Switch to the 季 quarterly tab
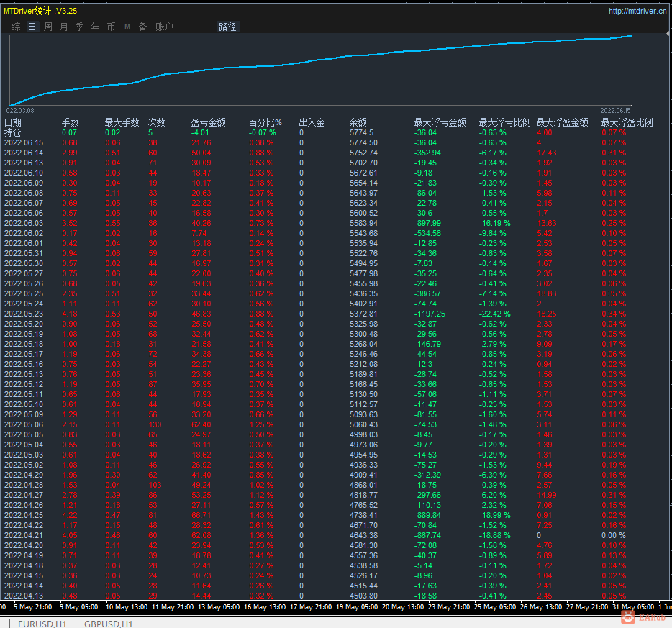Viewport: 672px width, 628px height. (80, 27)
